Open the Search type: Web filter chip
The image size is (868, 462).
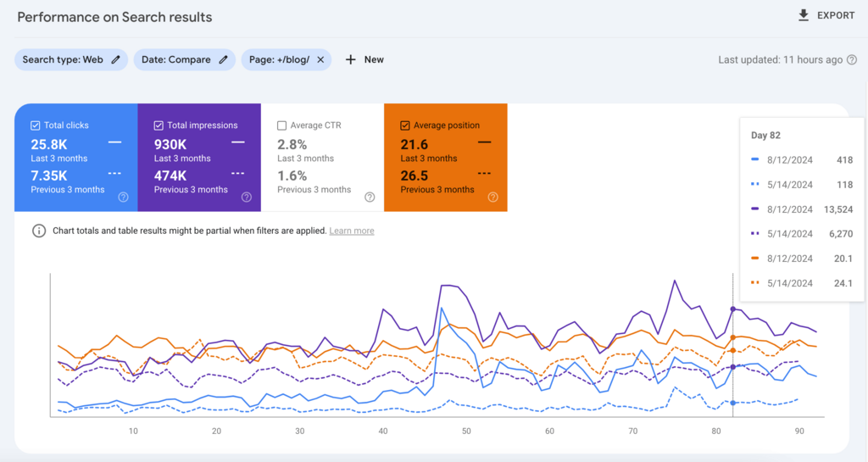62,59
